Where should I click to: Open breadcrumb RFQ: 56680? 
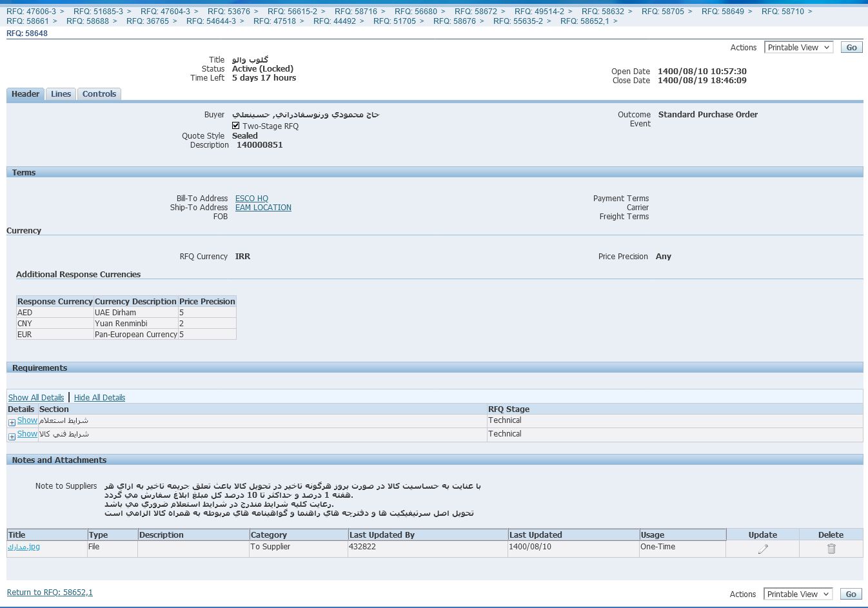coord(416,12)
